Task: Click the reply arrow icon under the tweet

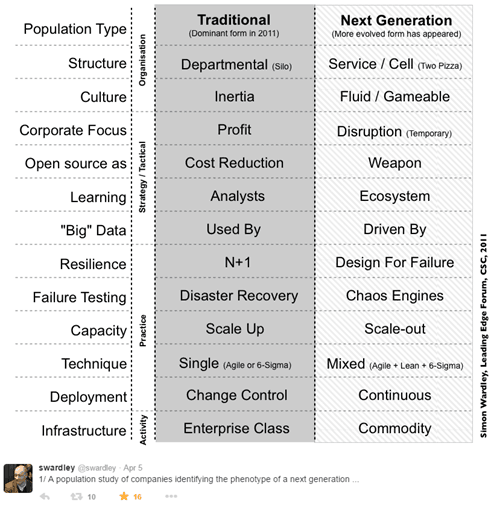Action: coord(45,497)
